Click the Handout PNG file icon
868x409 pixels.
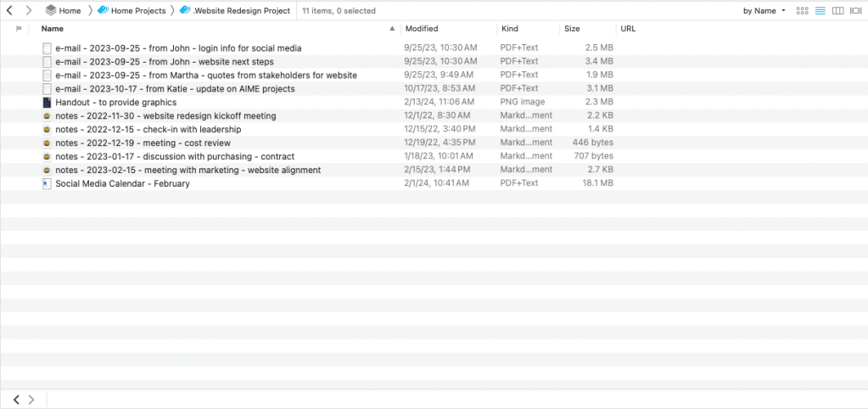coord(48,102)
